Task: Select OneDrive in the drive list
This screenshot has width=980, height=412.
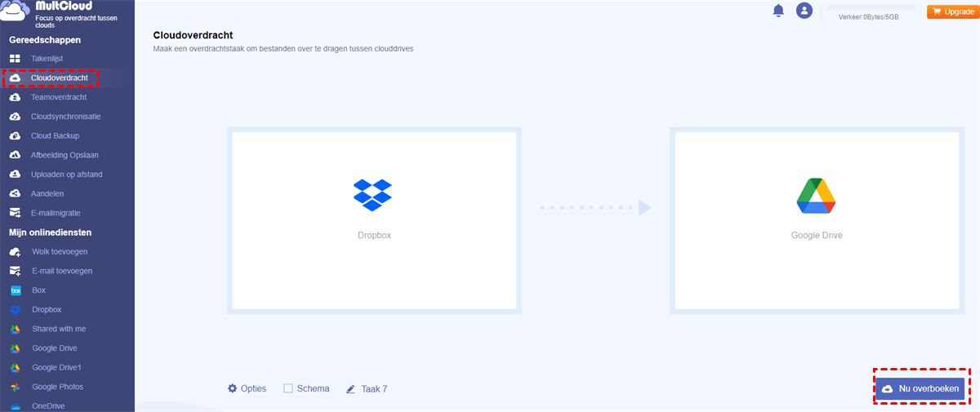Action: coord(48,406)
